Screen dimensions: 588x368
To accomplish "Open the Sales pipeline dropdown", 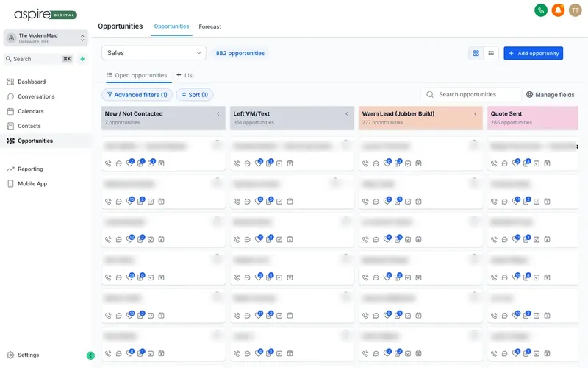I will [x=154, y=53].
